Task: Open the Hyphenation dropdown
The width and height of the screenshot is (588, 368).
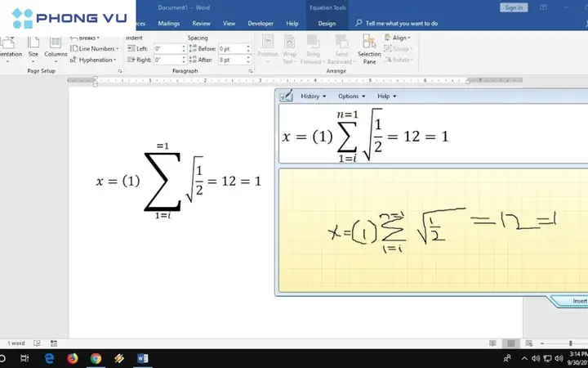Action: [96, 60]
